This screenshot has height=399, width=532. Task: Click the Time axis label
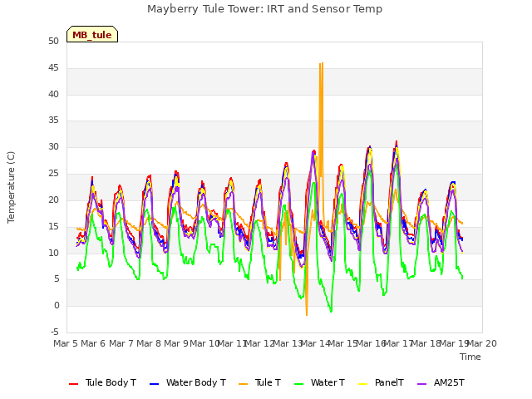tap(470, 357)
